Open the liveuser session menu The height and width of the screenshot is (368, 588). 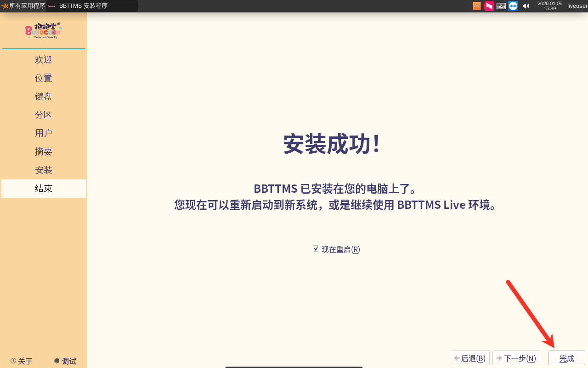click(x=577, y=6)
